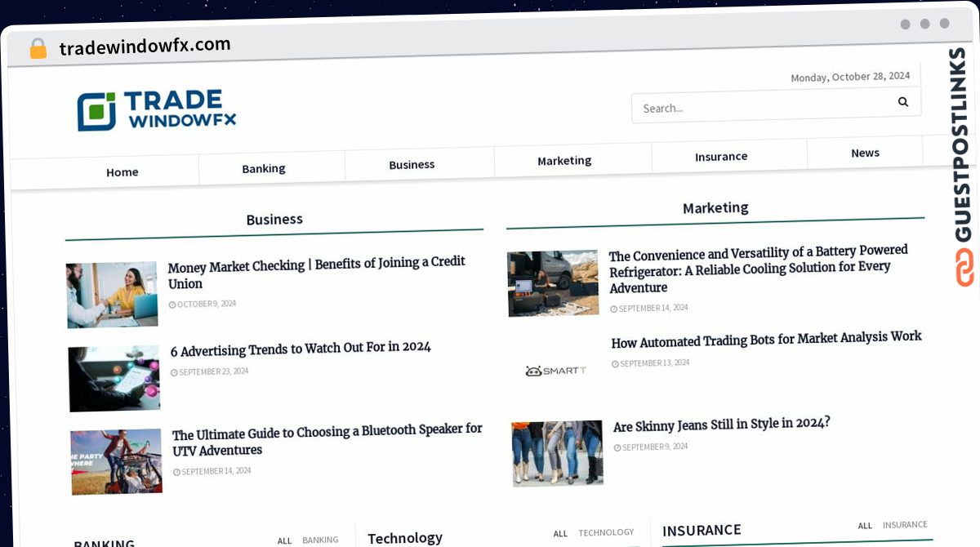Open Bluetooth Speaker for UTV article

[x=327, y=439]
